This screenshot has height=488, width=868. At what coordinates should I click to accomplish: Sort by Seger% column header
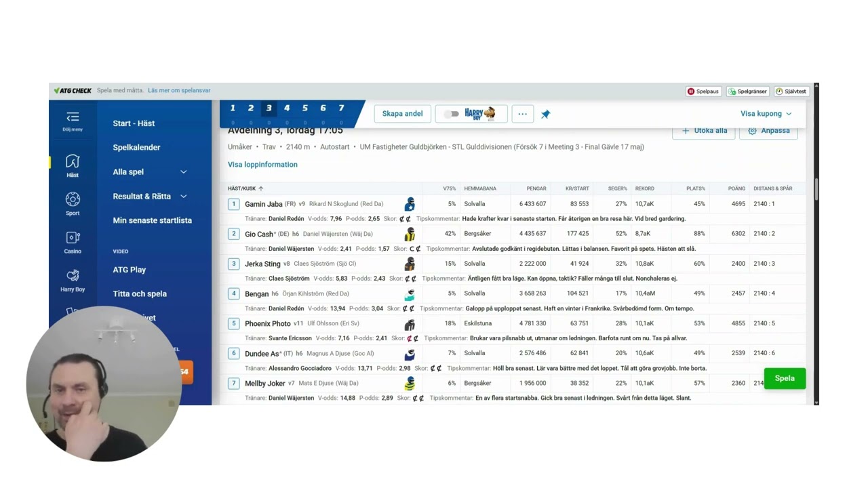click(617, 188)
